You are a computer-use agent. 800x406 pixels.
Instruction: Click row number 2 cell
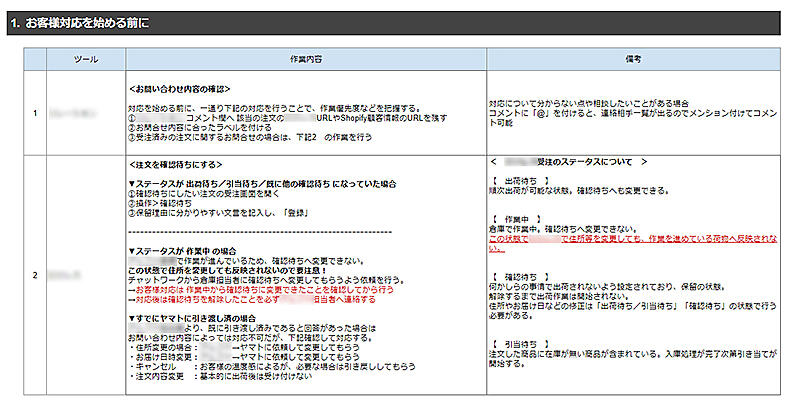pyautogui.click(x=35, y=271)
